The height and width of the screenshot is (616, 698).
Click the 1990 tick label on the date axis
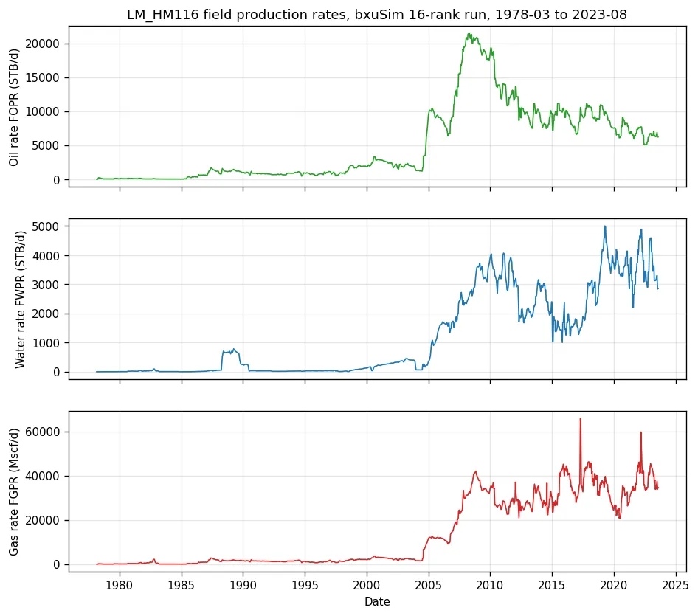243,585
